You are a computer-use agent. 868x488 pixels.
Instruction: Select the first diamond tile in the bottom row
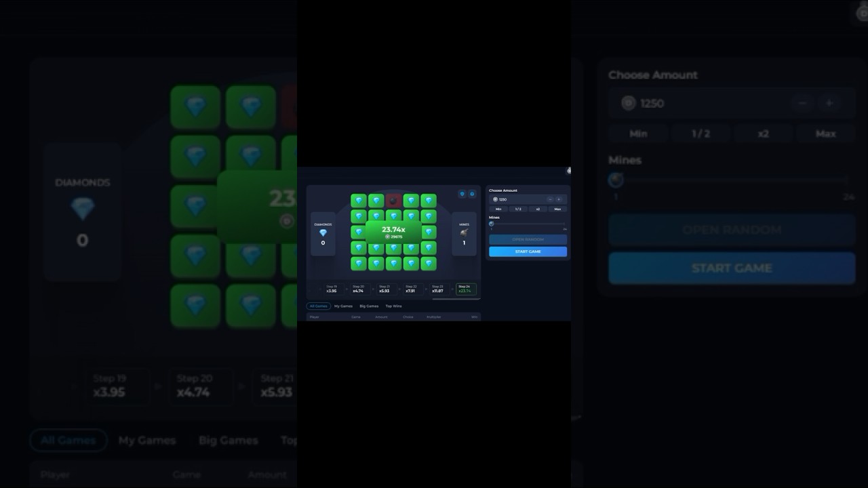(x=359, y=264)
